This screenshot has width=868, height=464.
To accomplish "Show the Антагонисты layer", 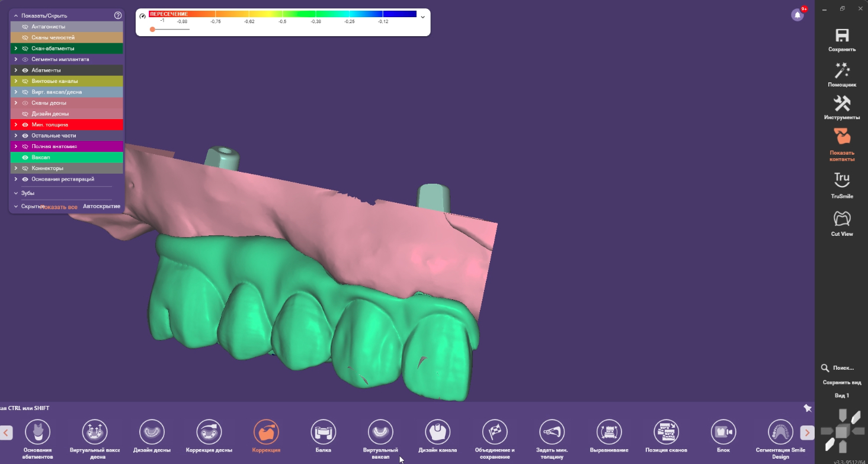I will pyautogui.click(x=25, y=27).
